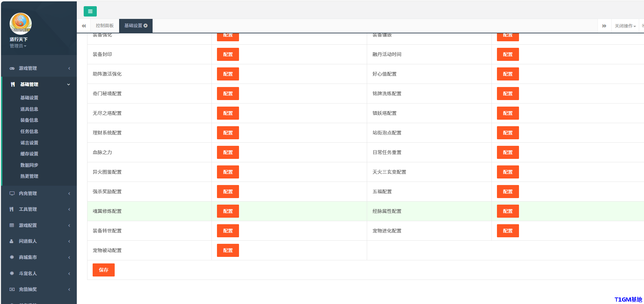Click 配置 for 融丹活动时间

point(508,54)
